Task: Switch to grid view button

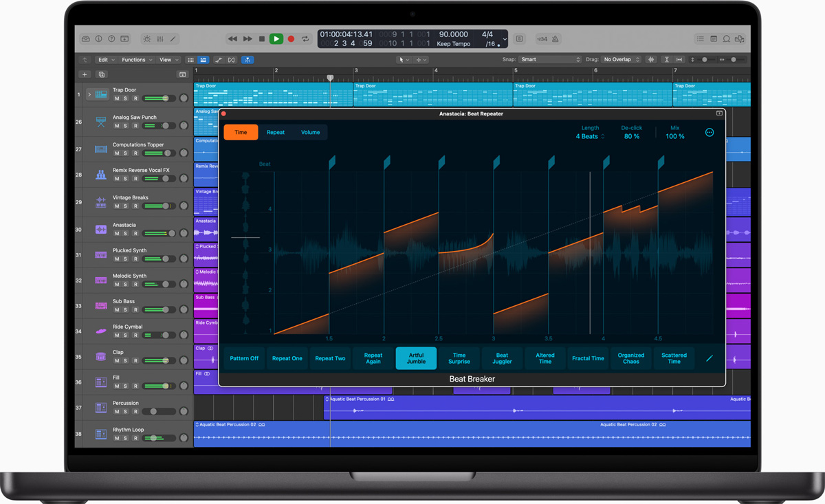Action: click(191, 60)
